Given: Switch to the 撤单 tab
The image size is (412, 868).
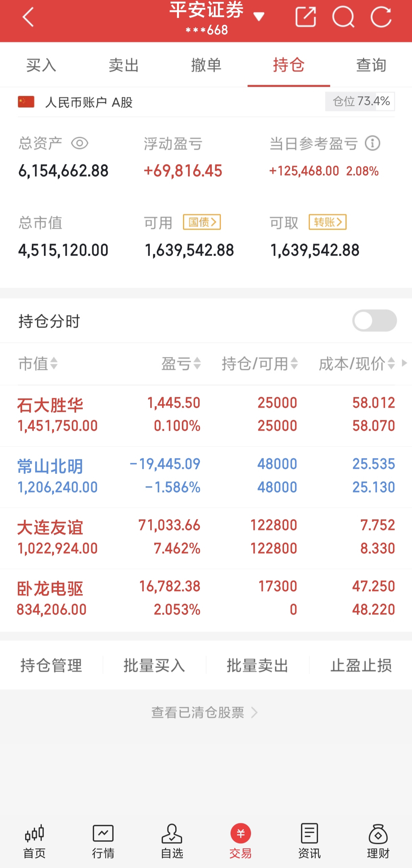Looking at the screenshot, I should pyautogui.click(x=206, y=65).
